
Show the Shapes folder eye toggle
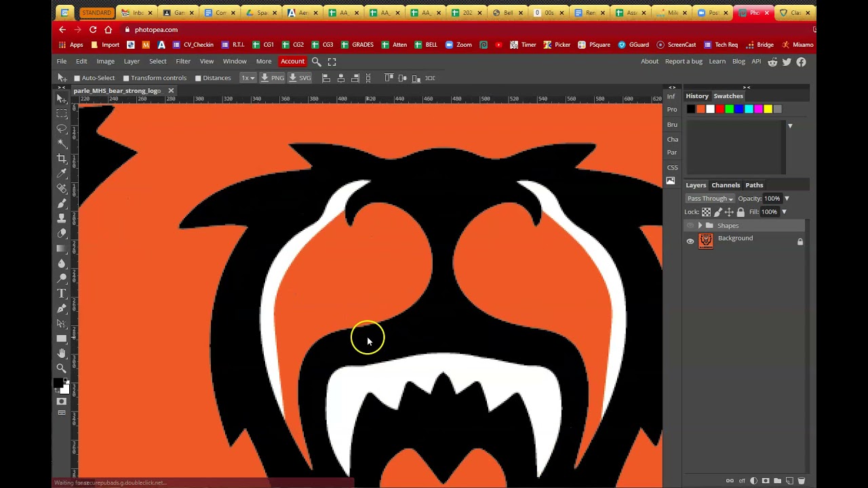pyautogui.click(x=690, y=226)
